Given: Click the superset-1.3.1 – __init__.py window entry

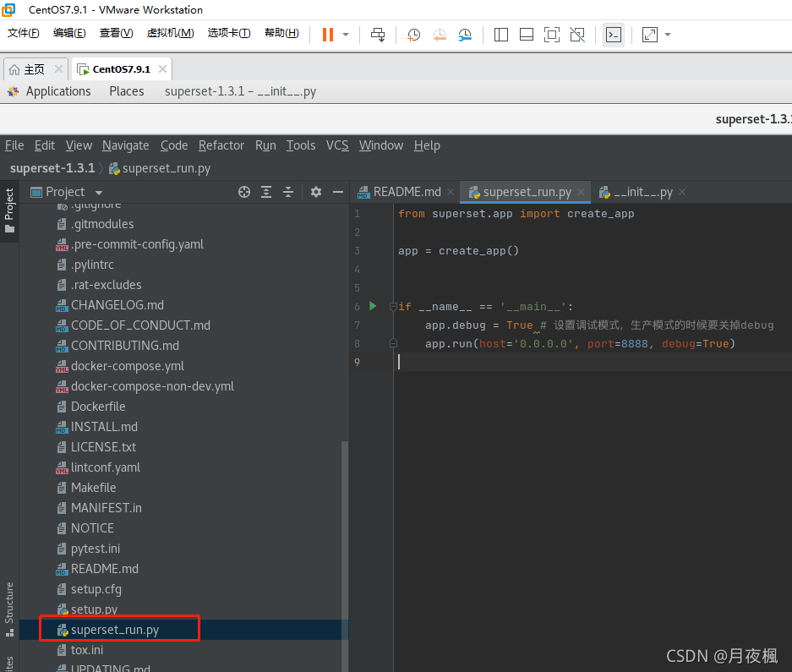Looking at the screenshot, I should coord(240,91).
